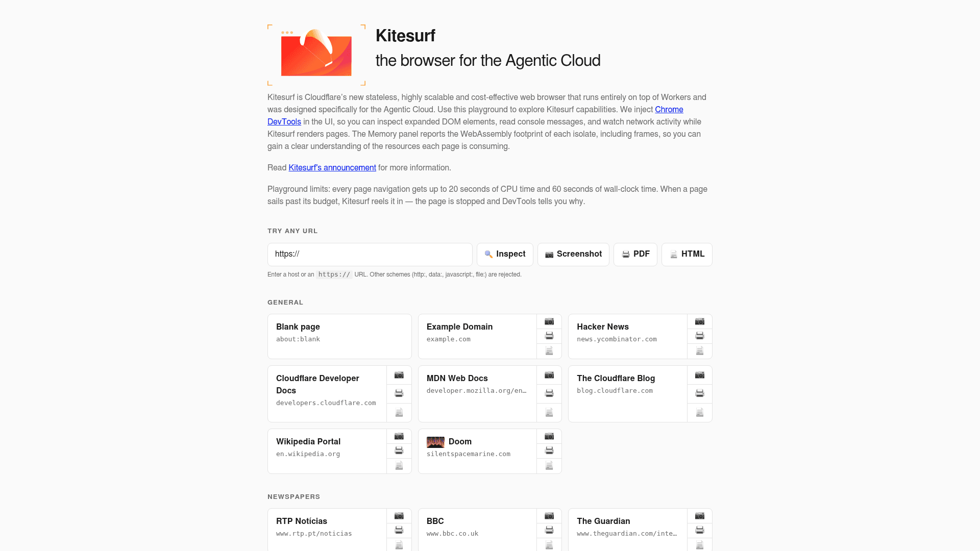The image size is (980, 551).
Task: Open Wikipedia Portal card title
Action: tap(308, 441)
